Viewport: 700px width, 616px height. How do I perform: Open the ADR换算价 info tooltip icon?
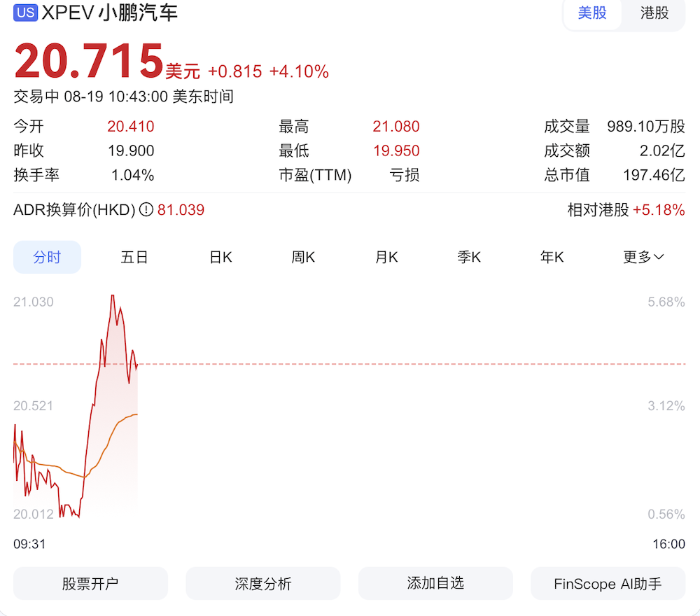(x=145, y=210)
